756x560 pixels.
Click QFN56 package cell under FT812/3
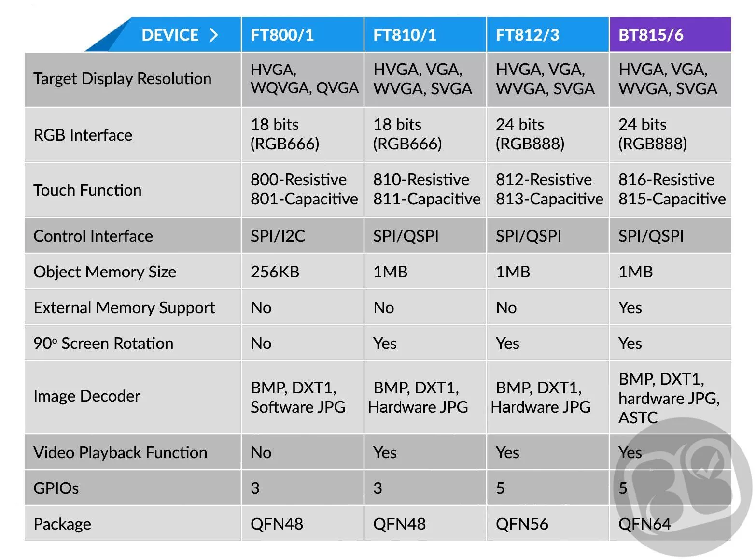tap(548, 524)
